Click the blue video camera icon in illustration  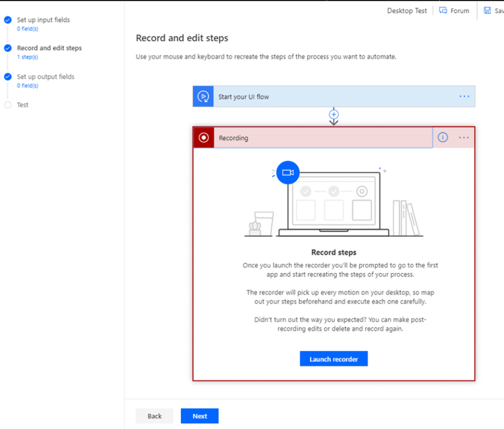click(x=287, y=173)
